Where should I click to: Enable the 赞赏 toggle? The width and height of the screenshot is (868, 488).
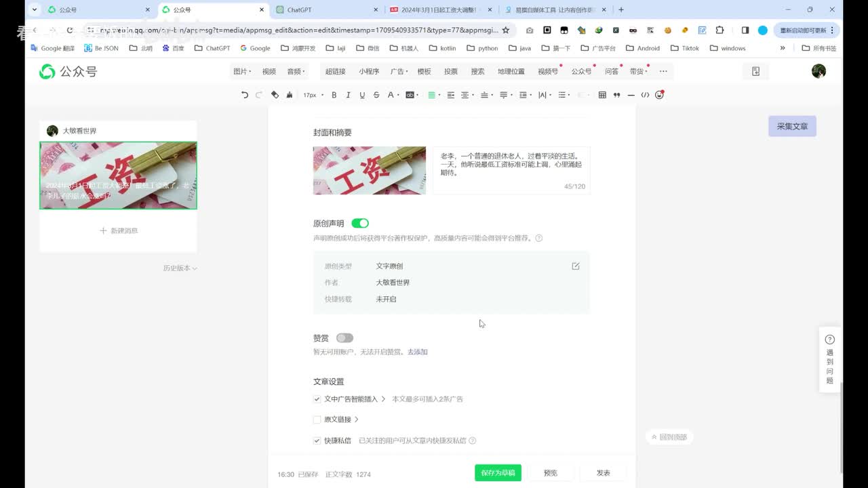pos(344,338)
